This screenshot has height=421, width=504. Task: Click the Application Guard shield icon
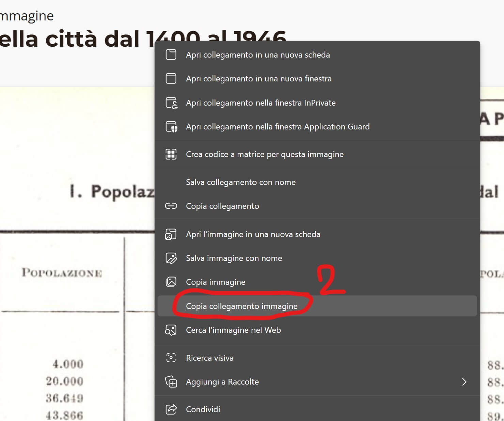click(x=171, y=127)
